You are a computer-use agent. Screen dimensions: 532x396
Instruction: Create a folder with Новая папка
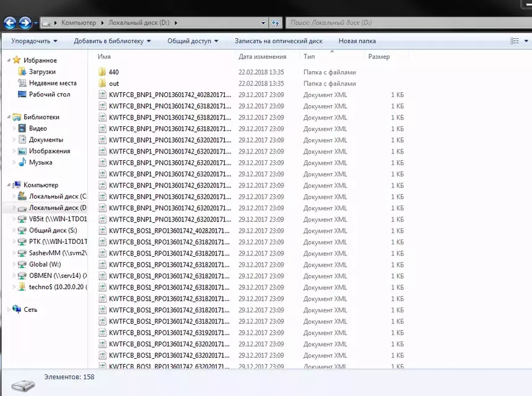357,41
